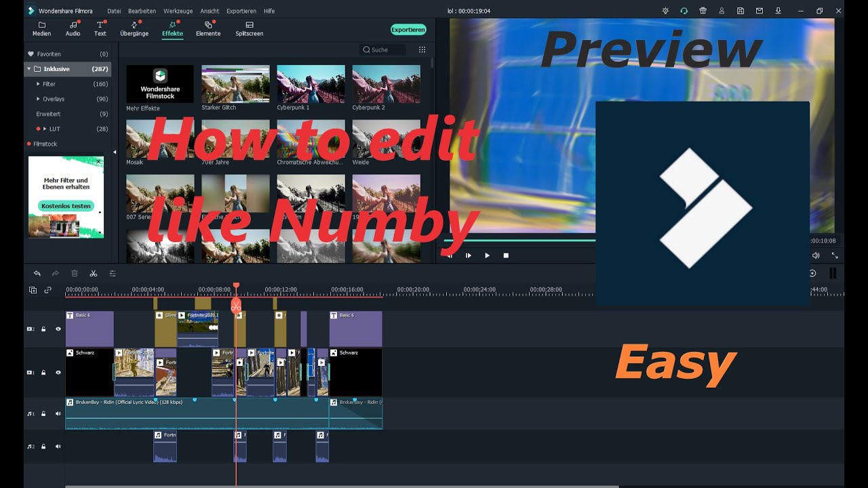Hide video track 2 with eye icon

(x=58, y=329)
